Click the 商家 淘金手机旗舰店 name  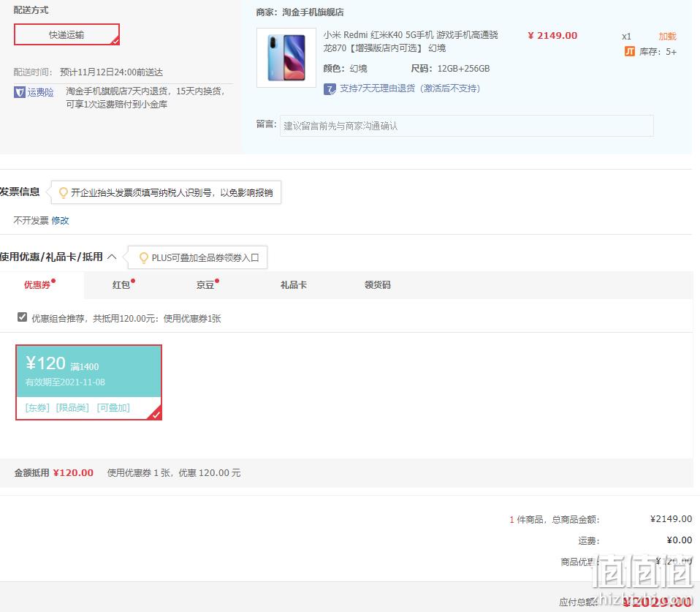tap(313, 12)
